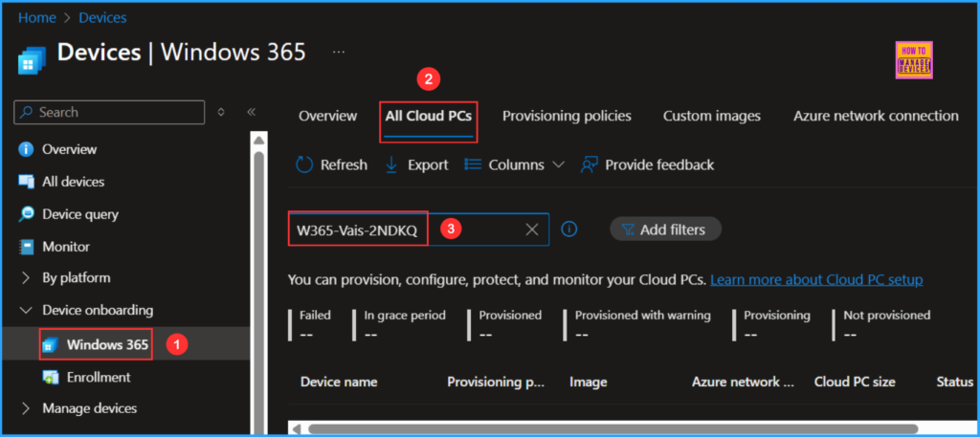The image size is (980, 437).
Task: Click the Export download arrow icon
Action: pos(391,164)
